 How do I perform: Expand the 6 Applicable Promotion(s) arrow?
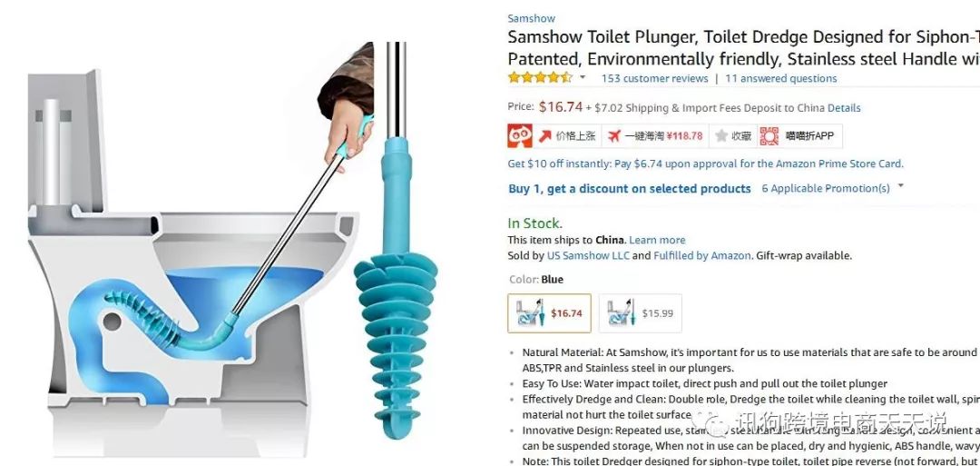901,186
